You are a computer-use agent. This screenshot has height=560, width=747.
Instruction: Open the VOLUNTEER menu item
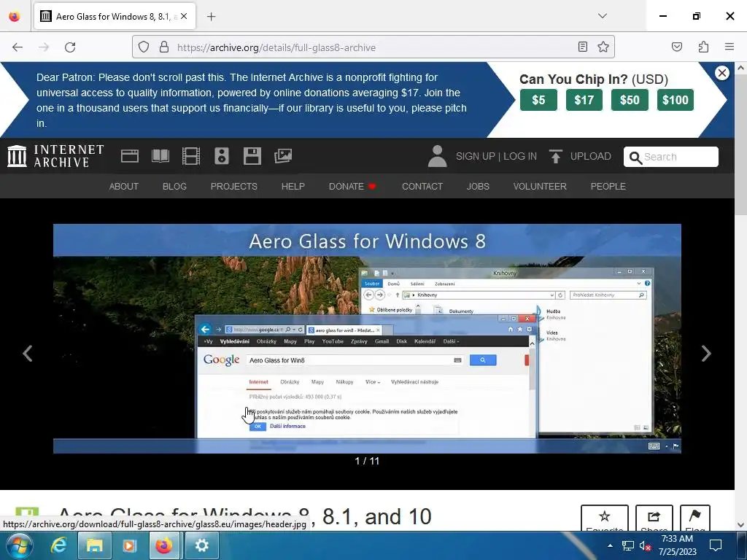pos(540,186)
